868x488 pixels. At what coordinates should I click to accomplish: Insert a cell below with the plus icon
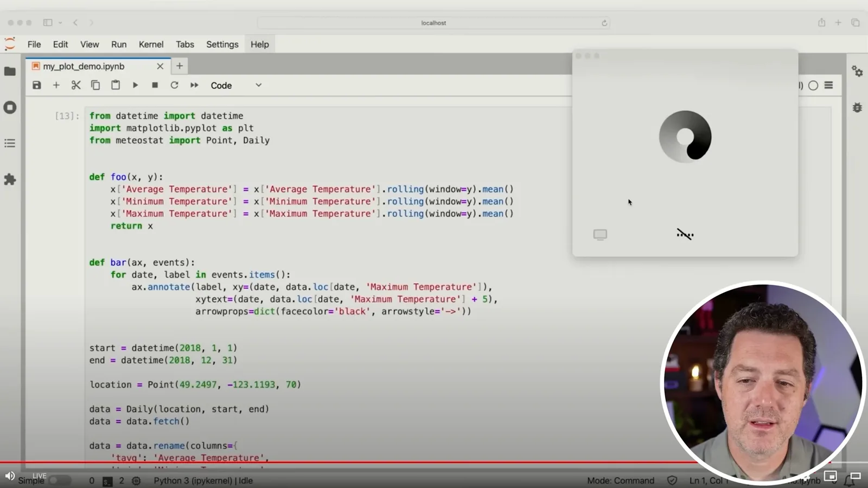(x=56, y=85)
